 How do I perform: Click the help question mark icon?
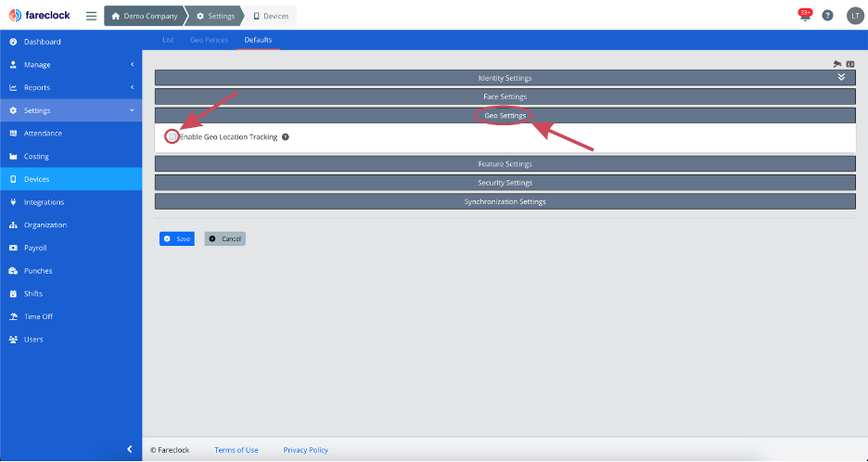827,16
